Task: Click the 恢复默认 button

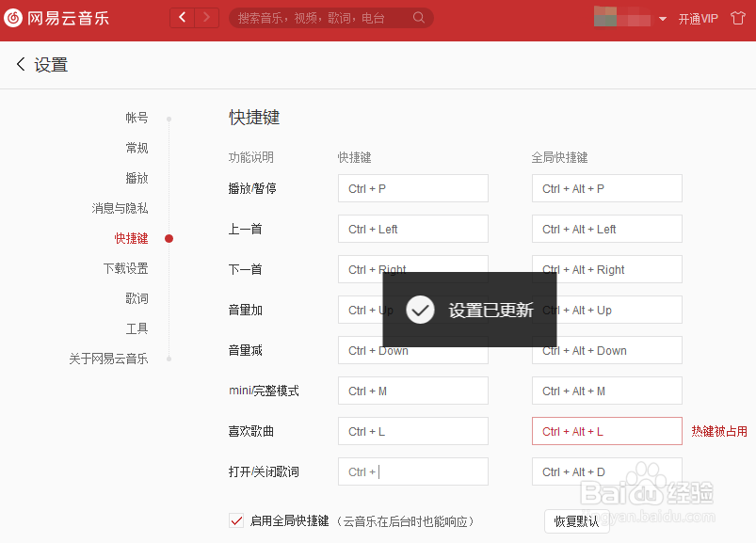Action: (576, 521)
